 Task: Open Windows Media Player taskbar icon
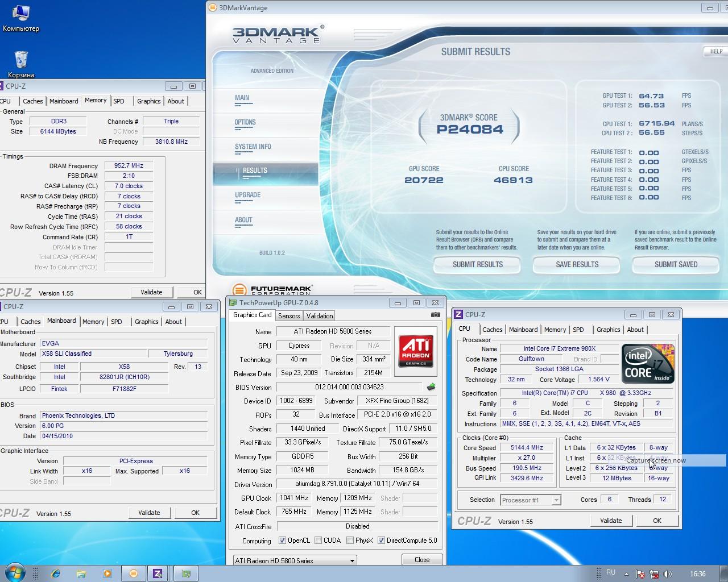107,573
